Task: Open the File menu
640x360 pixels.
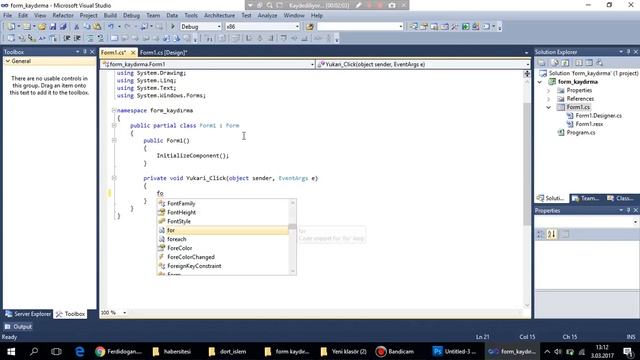Action: click(8, 16)
